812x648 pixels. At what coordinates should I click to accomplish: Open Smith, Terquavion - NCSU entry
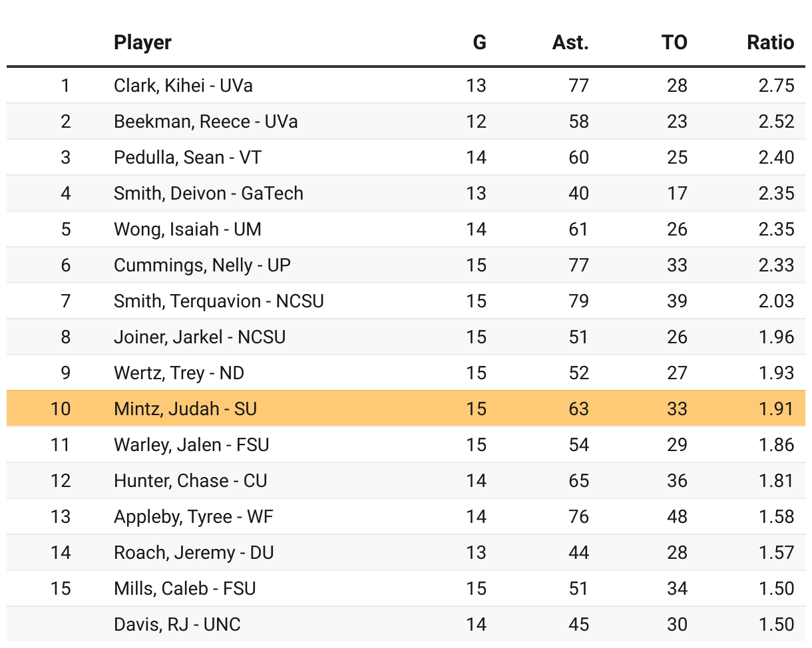tap(219, 301)
